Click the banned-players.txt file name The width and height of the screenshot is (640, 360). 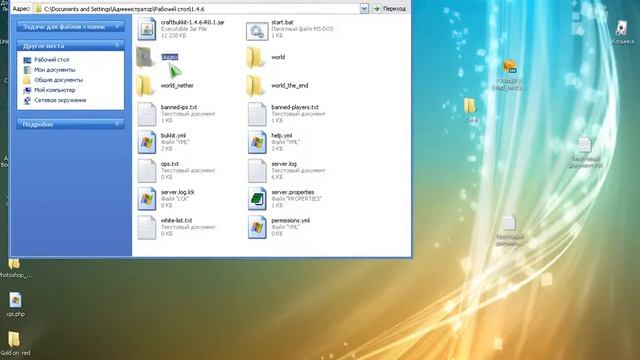(x=295, y=107)
